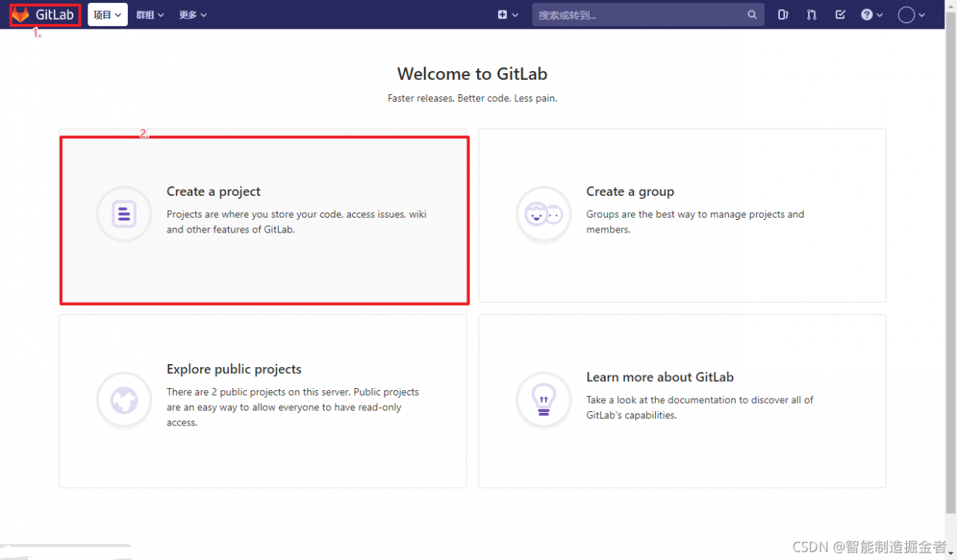Click 'Projects are where you store your code' description
This screenshot has height=560, width=957.
tap(297, 222)
